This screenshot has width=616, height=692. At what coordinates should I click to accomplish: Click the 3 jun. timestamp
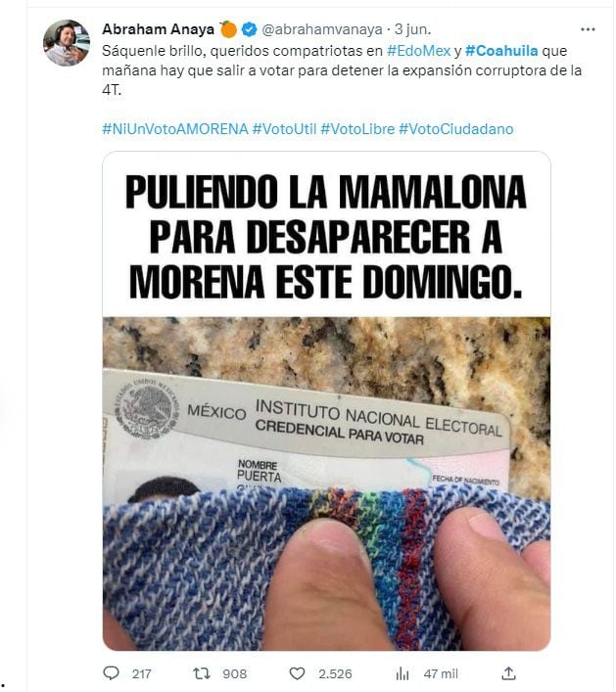click(413, 29)
